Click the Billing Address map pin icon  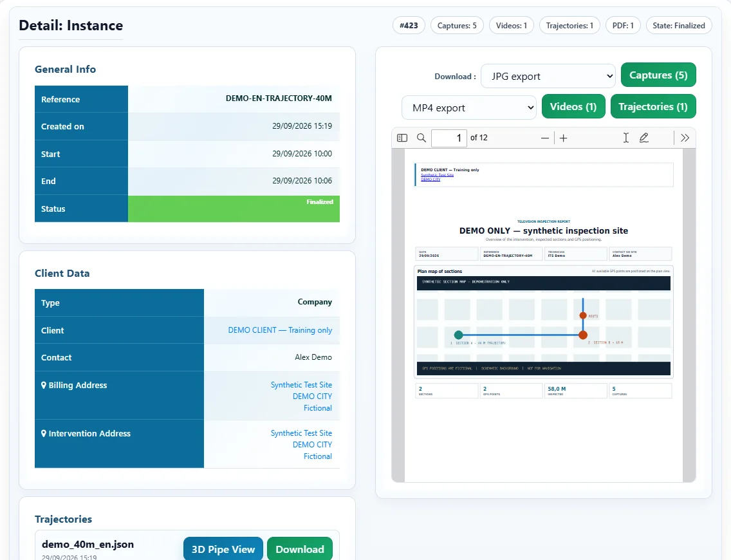(43, 385)
